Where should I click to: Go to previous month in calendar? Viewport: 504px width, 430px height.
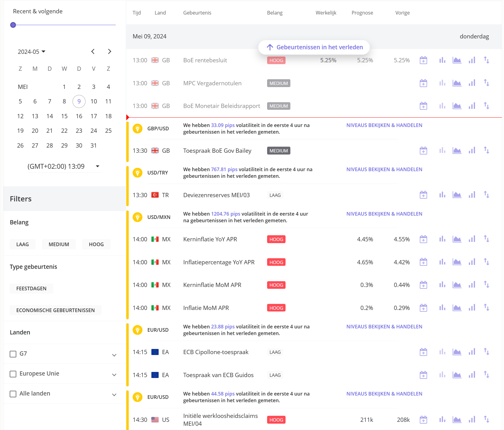pos(93,51)
